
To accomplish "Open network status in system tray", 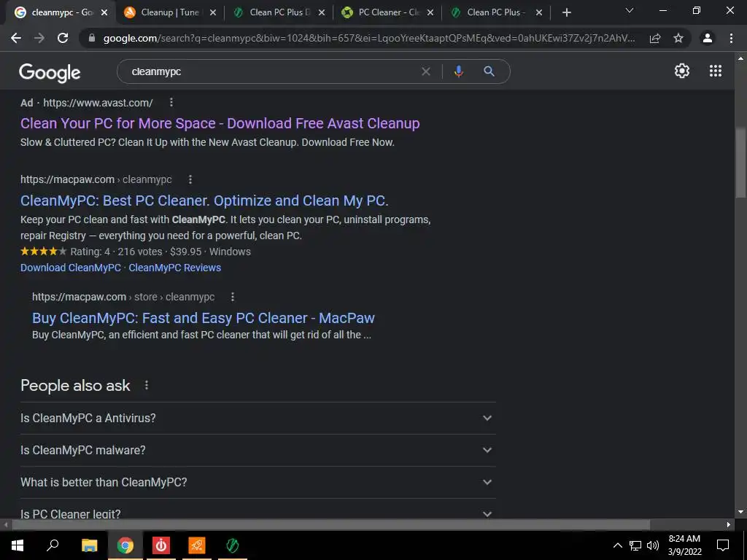I will (635, 545).
